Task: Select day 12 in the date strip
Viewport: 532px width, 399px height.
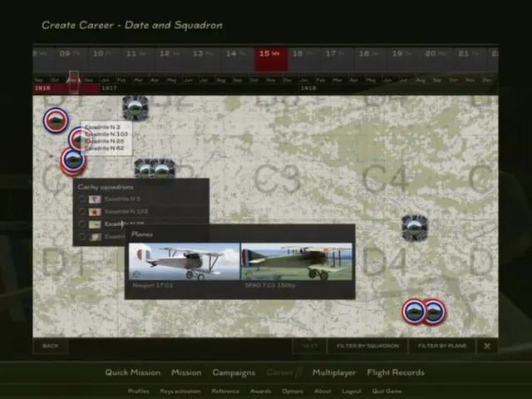Action: pos(170,59)
